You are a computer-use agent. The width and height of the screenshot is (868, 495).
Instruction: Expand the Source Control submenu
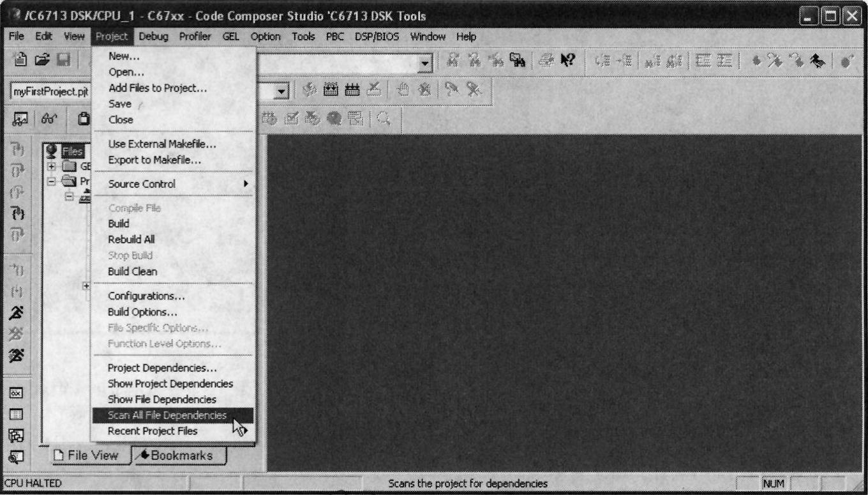173,184
